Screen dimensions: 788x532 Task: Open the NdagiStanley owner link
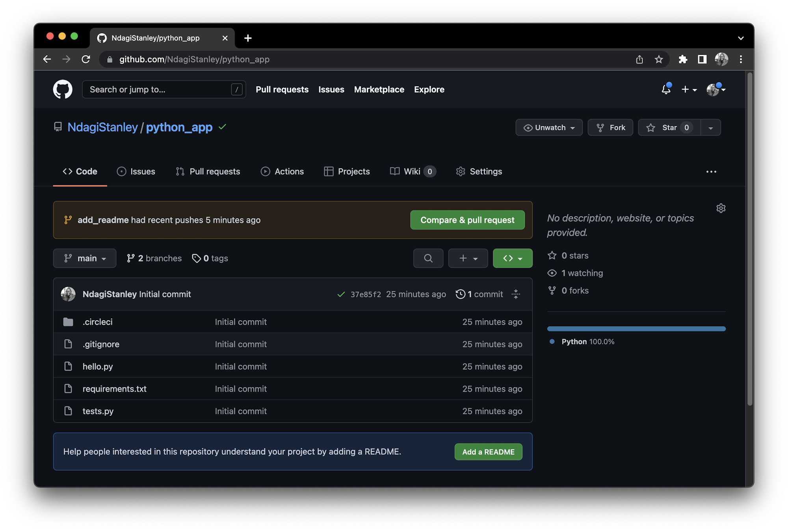pos(102,127)
